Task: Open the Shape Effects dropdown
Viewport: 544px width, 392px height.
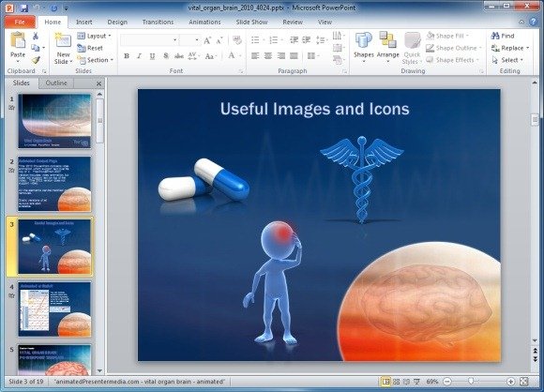Action: [x=453, y=60]
